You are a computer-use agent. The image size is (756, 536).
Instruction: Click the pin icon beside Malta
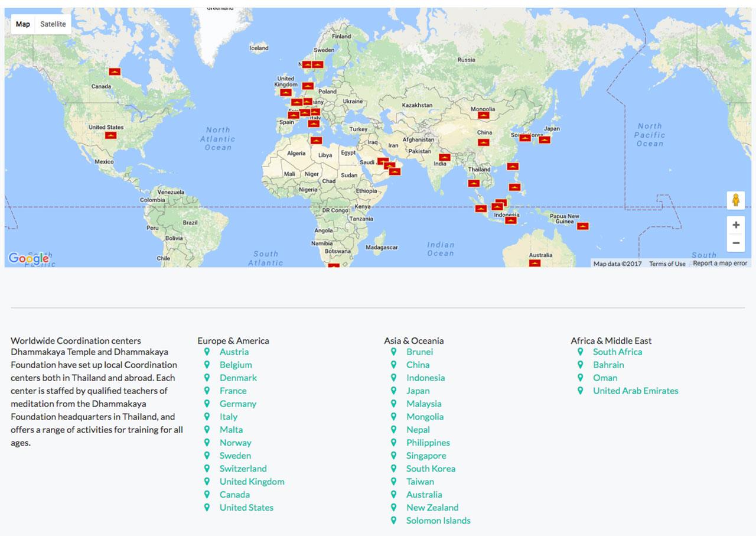pyautogui.click(x=207, y=430)
